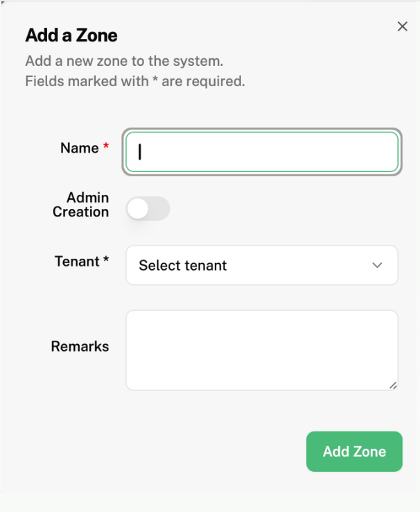Click the "Add a Zone" heading

pyautogui.click(x=71, y=35)
